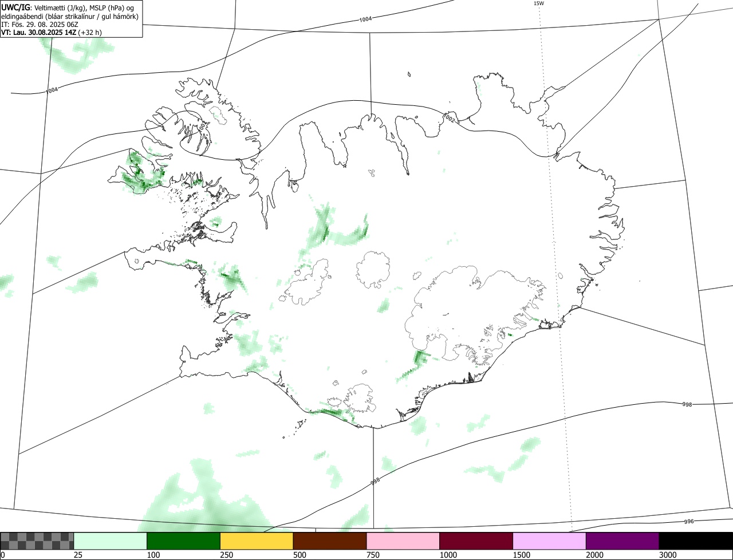This screenshot has height=560, width=733.
Task: Click the '996' isobar label
Action: coord(689,522)
